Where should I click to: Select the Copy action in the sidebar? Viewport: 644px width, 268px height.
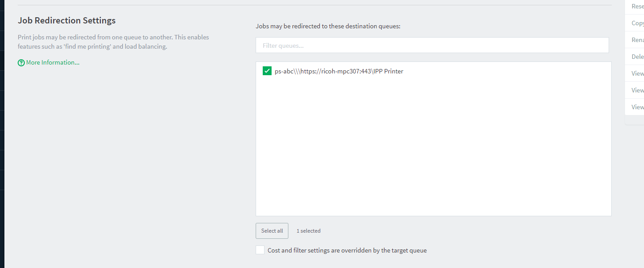pos(637,23)
